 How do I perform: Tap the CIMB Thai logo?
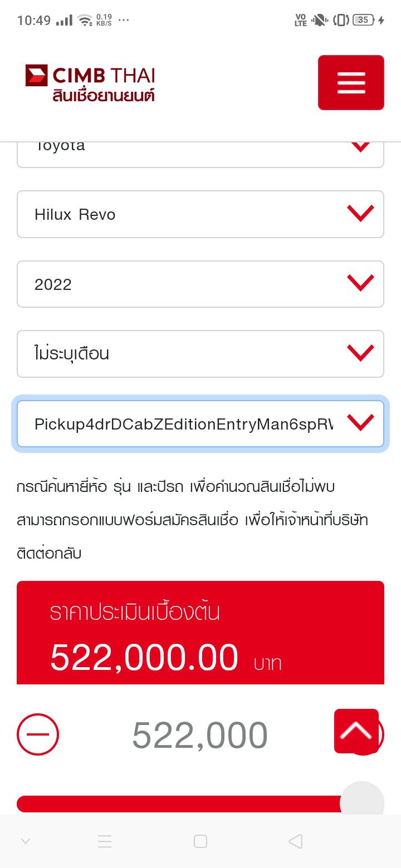coord(90,83)
